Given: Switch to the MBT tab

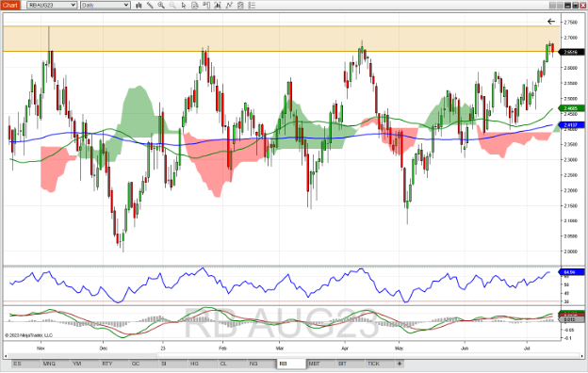Looking at the screenshot, I should point(321,364).
